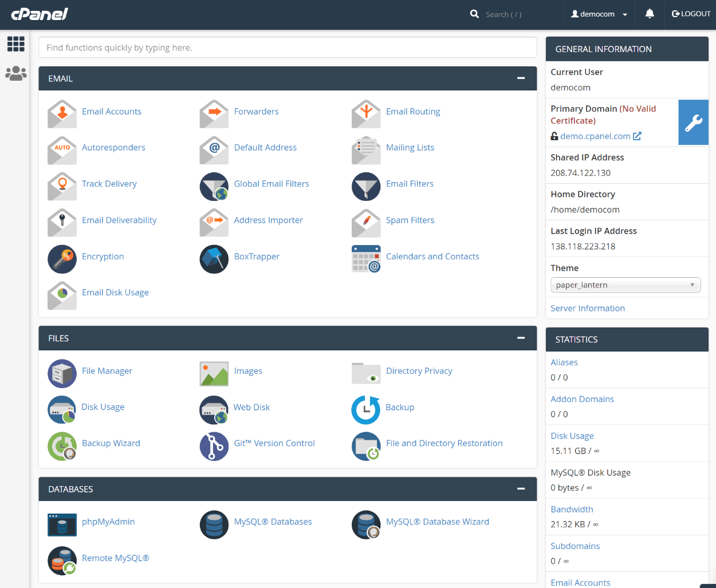The image size is (716, 588).
Task: Collapse the DATABASES section
Action: [x=521, y=489]
